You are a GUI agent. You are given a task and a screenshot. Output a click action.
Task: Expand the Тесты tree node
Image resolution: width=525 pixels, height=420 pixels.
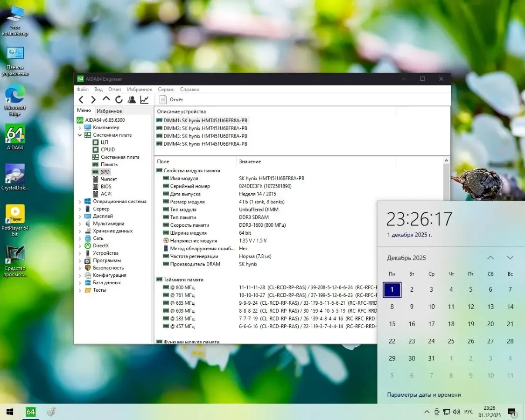(x=80, y=290)
